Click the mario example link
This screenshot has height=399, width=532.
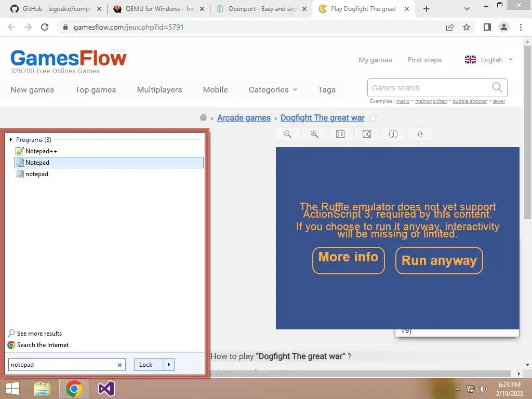pos(403,101)
